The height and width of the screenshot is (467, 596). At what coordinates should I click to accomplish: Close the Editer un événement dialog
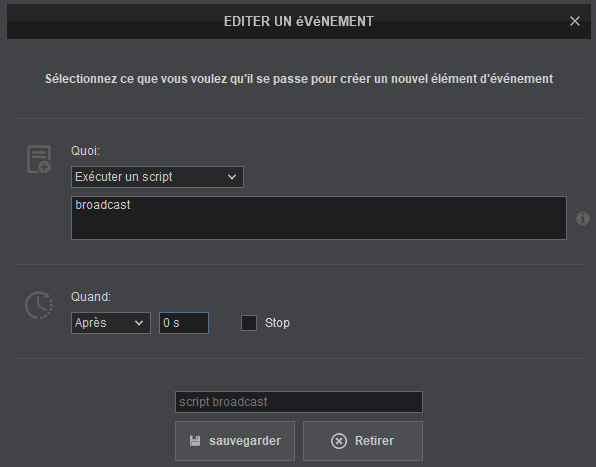pos(575,21)
